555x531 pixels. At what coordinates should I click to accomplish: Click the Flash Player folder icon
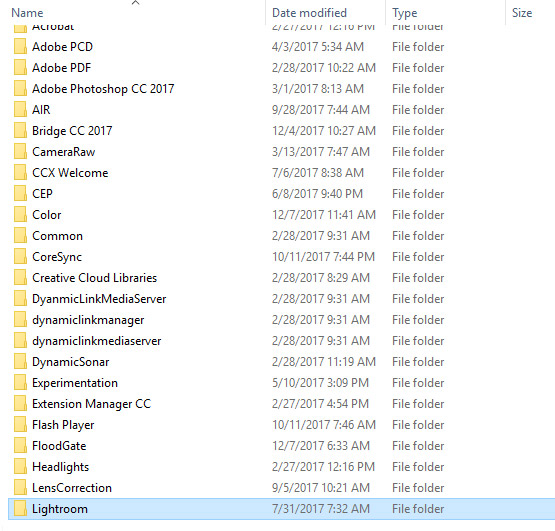(21, 425)
